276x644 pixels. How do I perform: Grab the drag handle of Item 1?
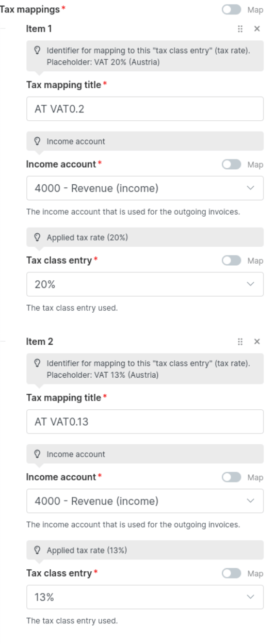[240, 29]
